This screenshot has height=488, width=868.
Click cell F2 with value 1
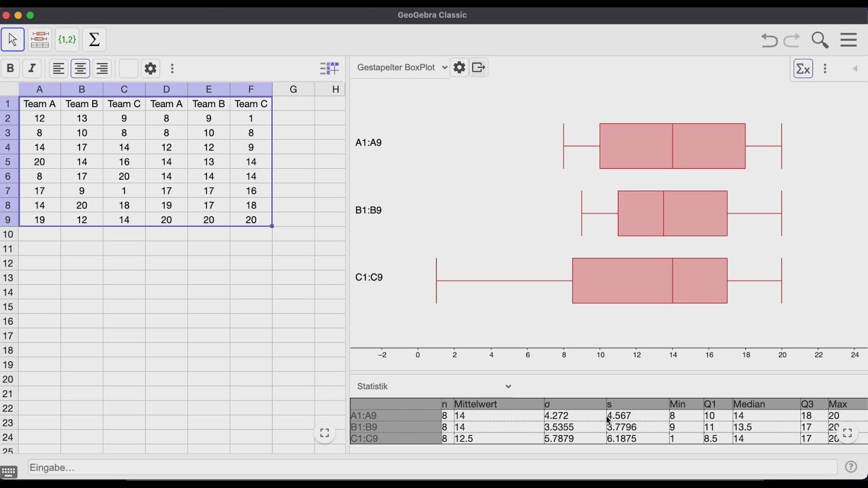(x=251, y=118)
